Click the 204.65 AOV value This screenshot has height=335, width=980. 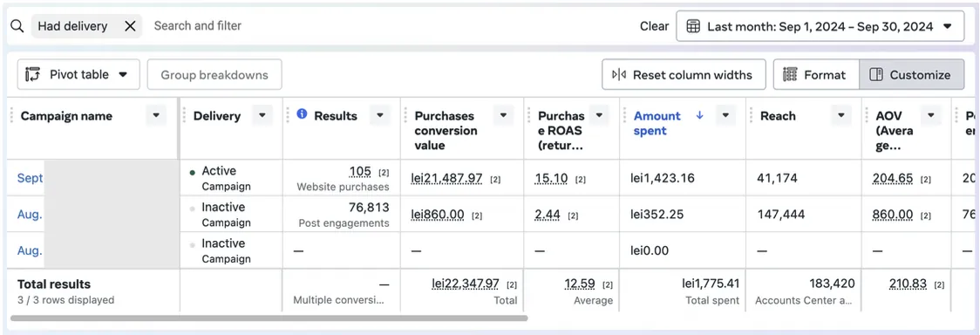[x=893, y=178]
